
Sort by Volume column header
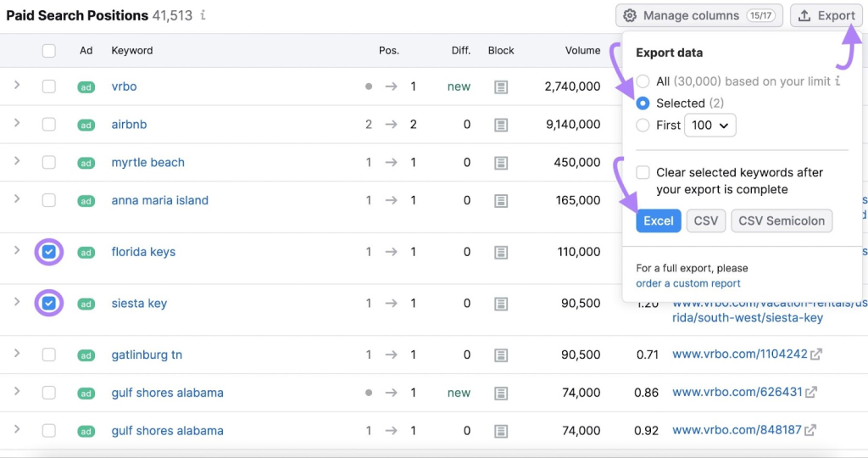tap(582, 51)
